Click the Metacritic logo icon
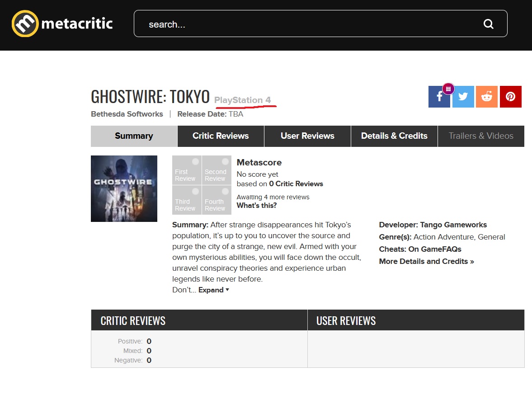Screen dimensions: 532x395 (25, 24)
